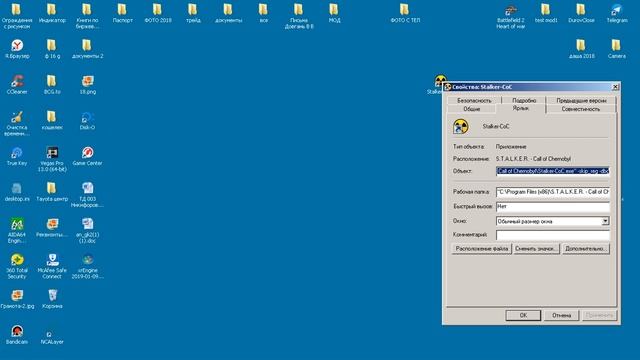Switch to the Подробно tab
Viewport: 640px width, 360px height.
(x=524, y=100)
